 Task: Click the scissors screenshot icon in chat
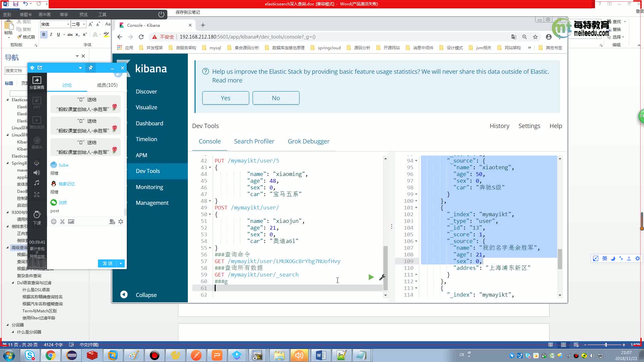62,222
